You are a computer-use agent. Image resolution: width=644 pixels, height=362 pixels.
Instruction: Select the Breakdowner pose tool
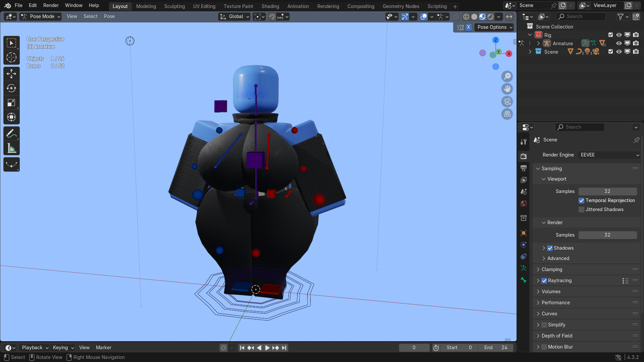pyautogui.click(x=11, y=165)
